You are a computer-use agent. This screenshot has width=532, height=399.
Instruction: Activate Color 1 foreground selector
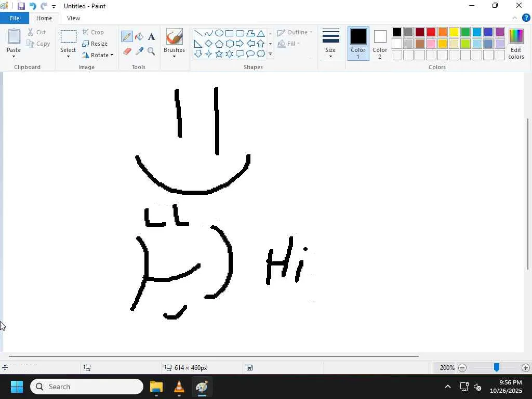point(358,44)
